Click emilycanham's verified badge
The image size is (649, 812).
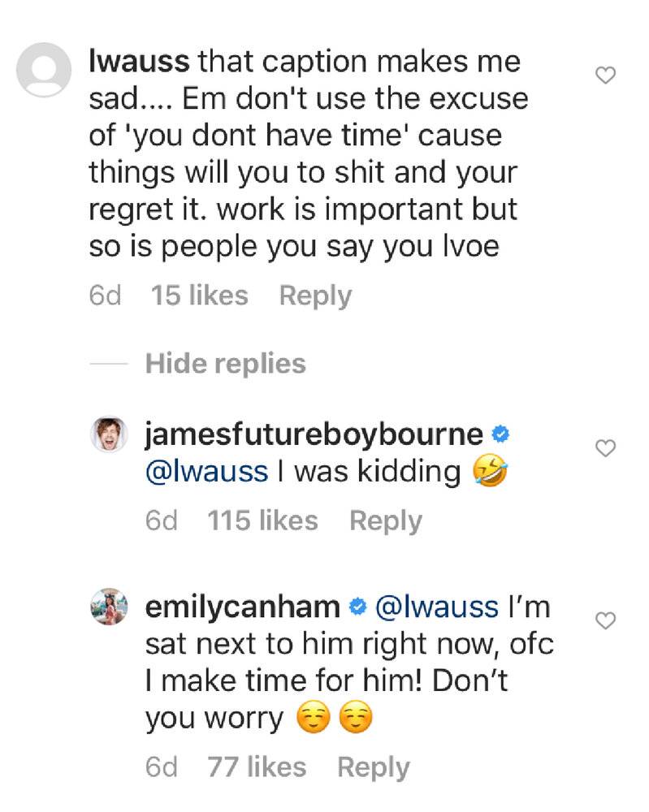pyautogui.click(x=357, y=607)
